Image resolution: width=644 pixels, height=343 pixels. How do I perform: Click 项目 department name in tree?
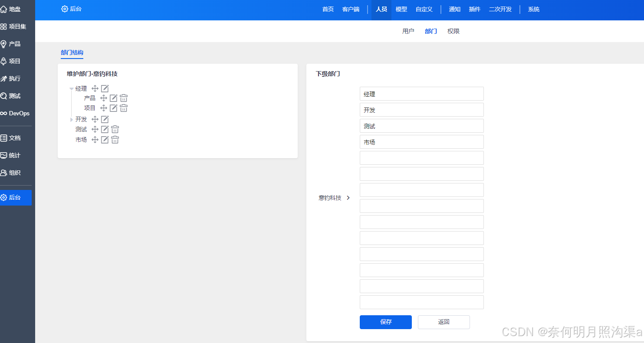pos(90,108)
